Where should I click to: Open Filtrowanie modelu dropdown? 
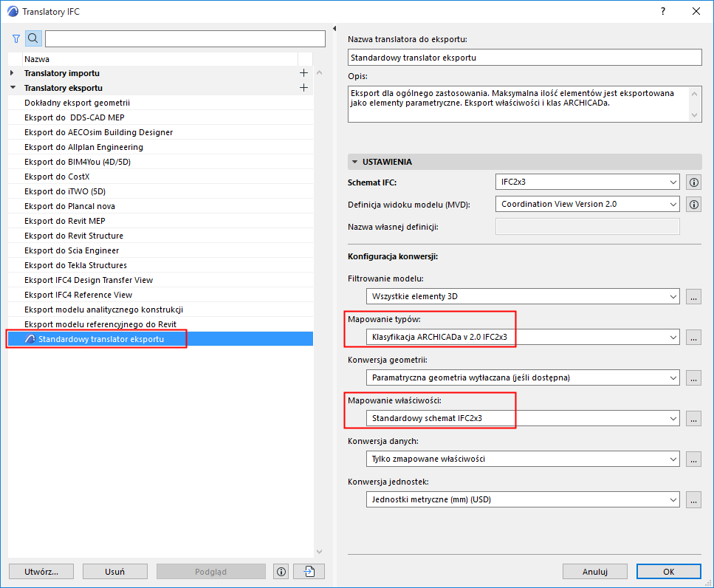[x=523, y=296]
